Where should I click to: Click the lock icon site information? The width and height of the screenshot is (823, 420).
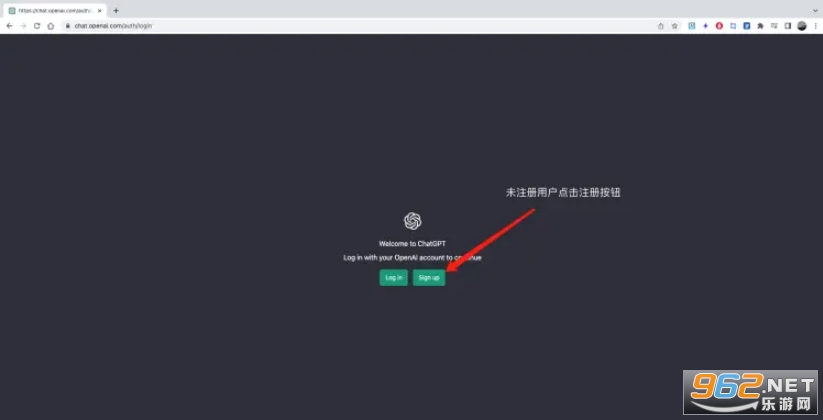pyautogui.click(x=68, y=26)
